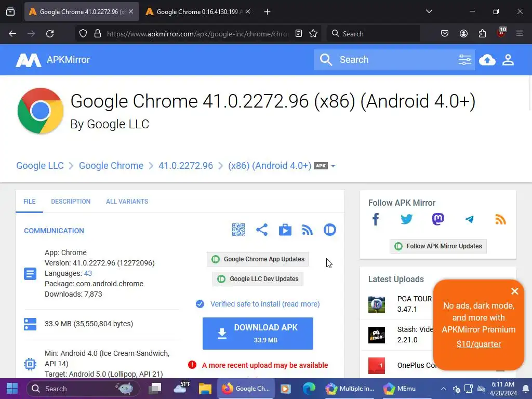Open the search filter sliders icon

click(464, 60)
